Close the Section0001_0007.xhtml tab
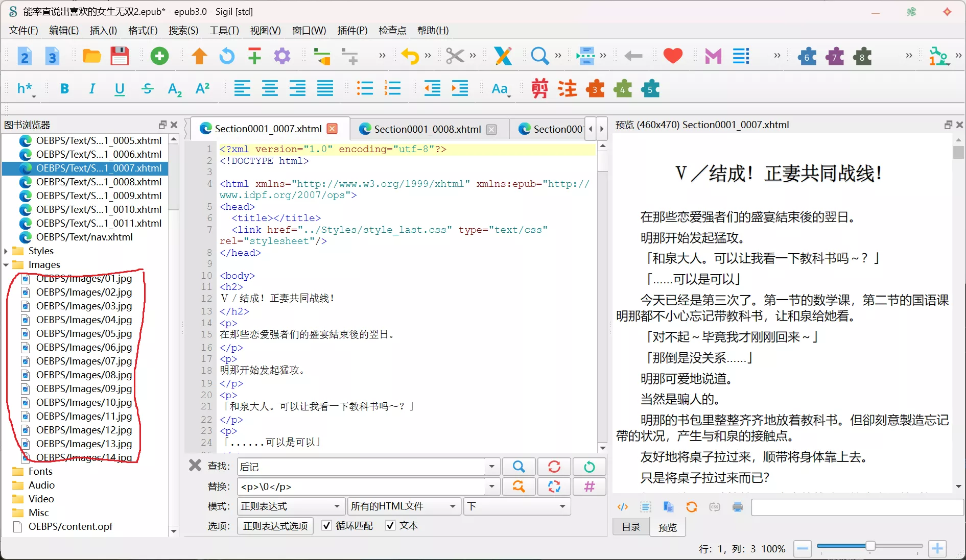The height and width of the screenshot is (560, 966). click(333, 129)
